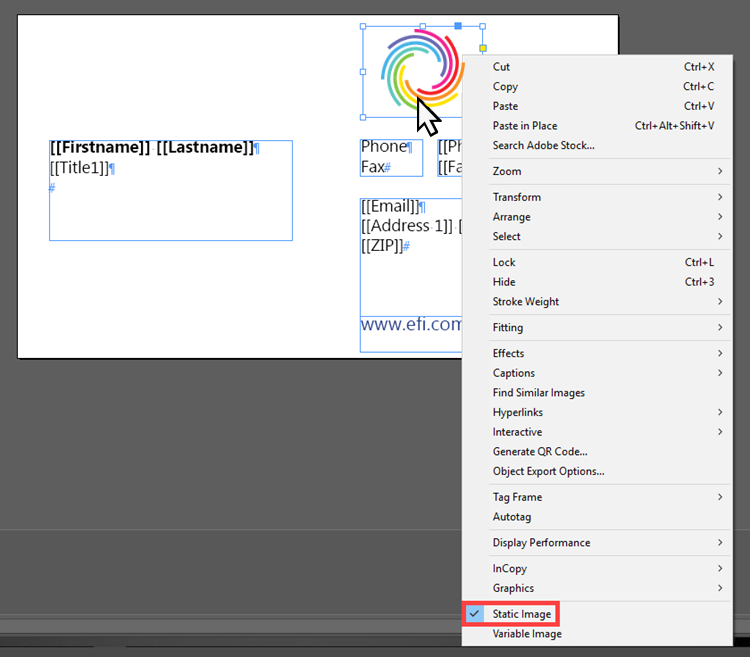Select Find Similar Images entry

[x=538, y=393]
